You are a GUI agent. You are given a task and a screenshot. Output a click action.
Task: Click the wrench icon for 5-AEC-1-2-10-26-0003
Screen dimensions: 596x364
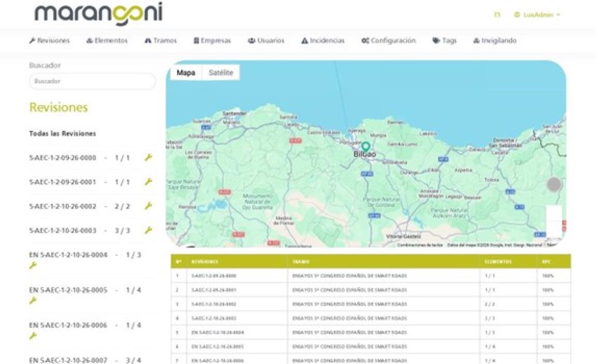tap(148, 230)
